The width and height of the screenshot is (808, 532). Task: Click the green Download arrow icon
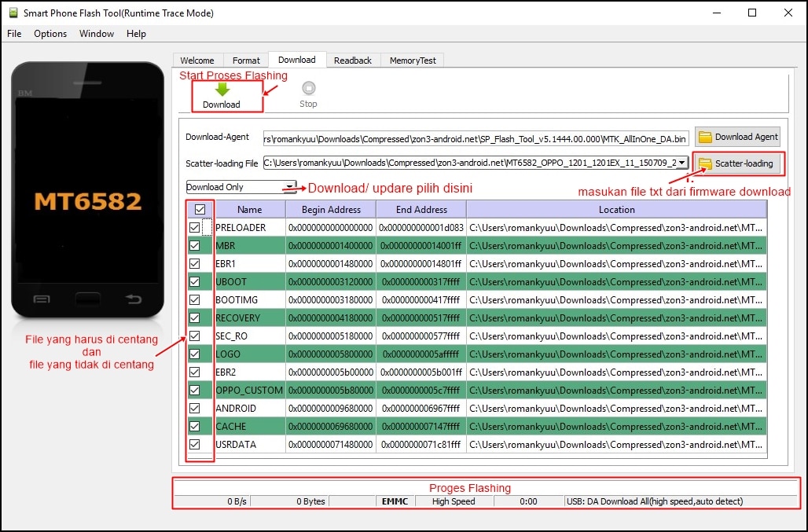pyautogui.click(x=222, y=90)
